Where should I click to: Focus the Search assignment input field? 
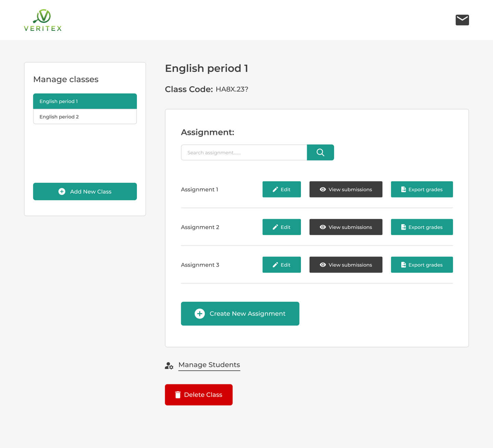244,152
